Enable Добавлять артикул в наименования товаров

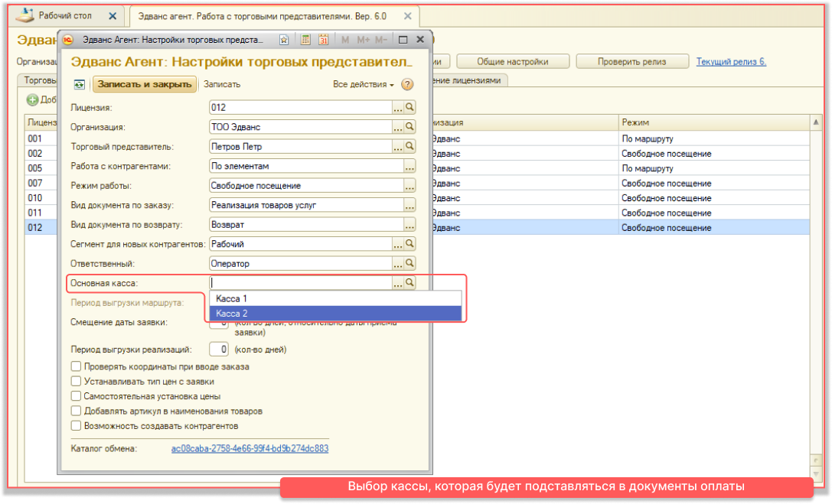pos(76,411)
